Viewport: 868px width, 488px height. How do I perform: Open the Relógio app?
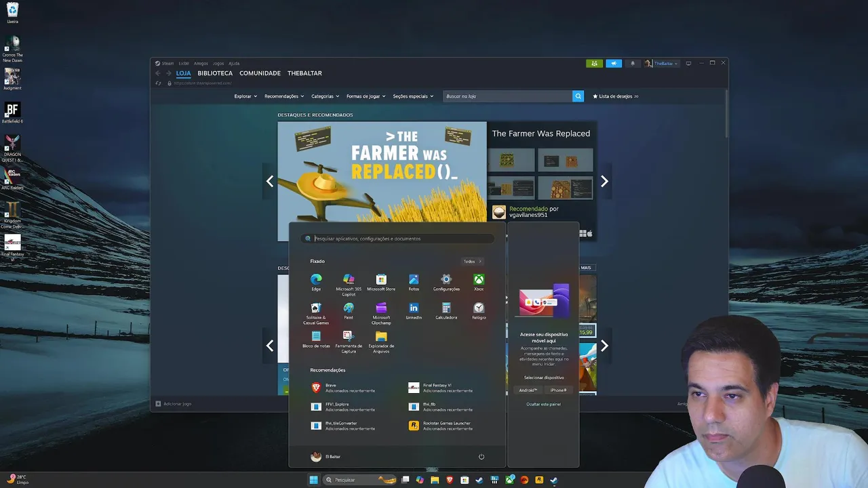pyautogui.click(x=479, y=310)
